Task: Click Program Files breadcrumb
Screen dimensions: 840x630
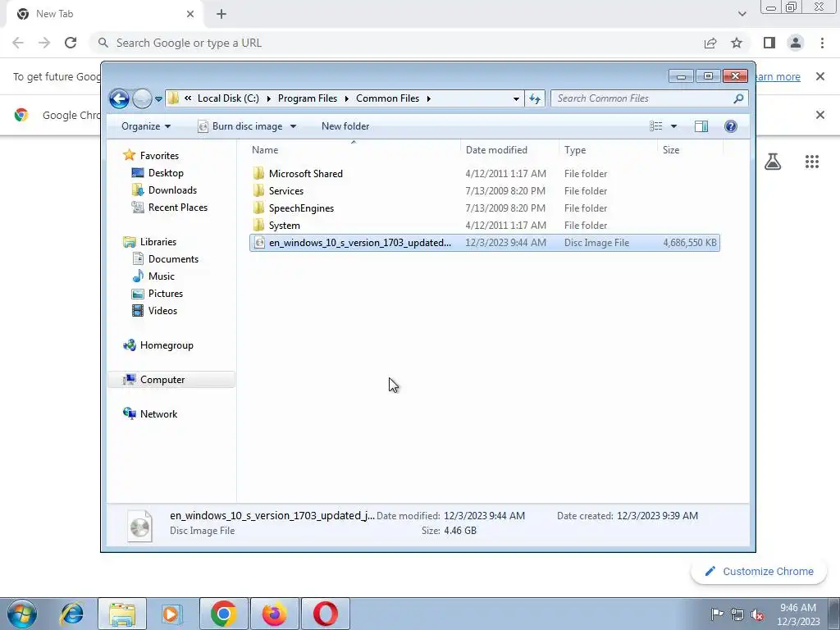Action: [308, 98]
